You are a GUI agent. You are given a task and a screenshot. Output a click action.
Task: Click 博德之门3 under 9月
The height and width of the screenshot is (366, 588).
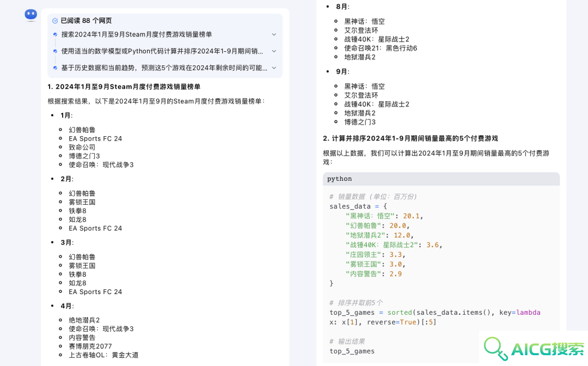(x=360, y=122)
